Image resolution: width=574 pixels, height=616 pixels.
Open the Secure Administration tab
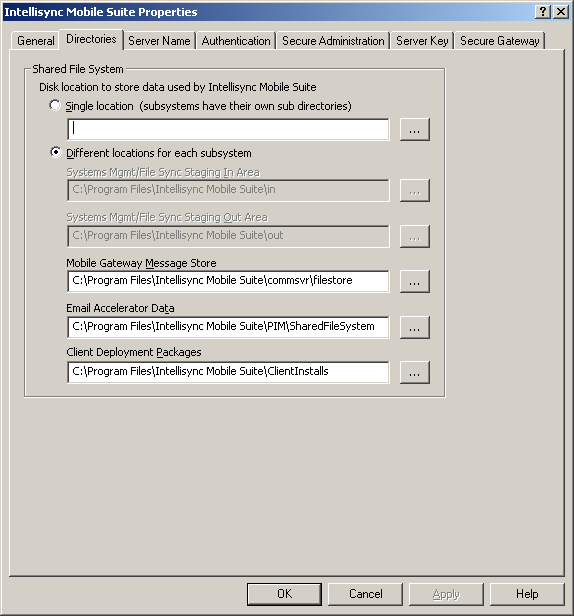click(x=333, y=41)
